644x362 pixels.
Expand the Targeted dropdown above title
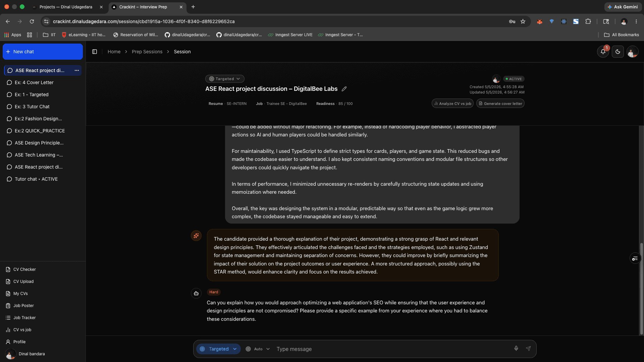click(225, 79)
